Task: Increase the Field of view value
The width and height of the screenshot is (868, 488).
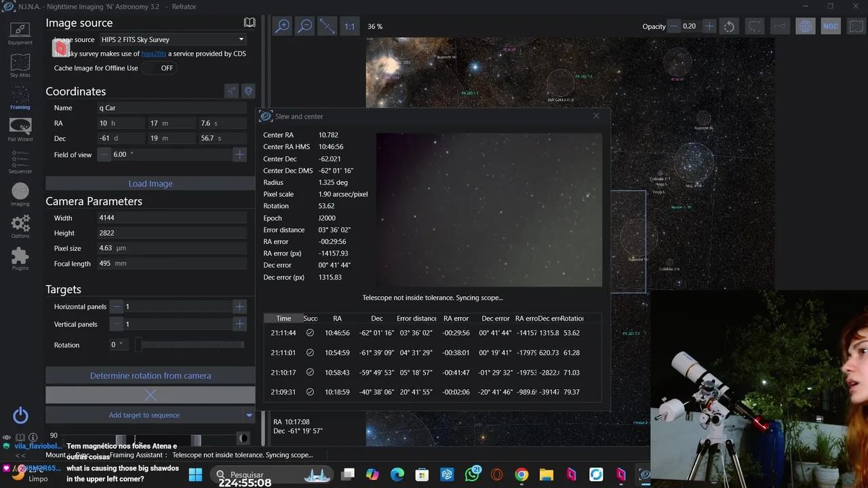Action: 239,155
